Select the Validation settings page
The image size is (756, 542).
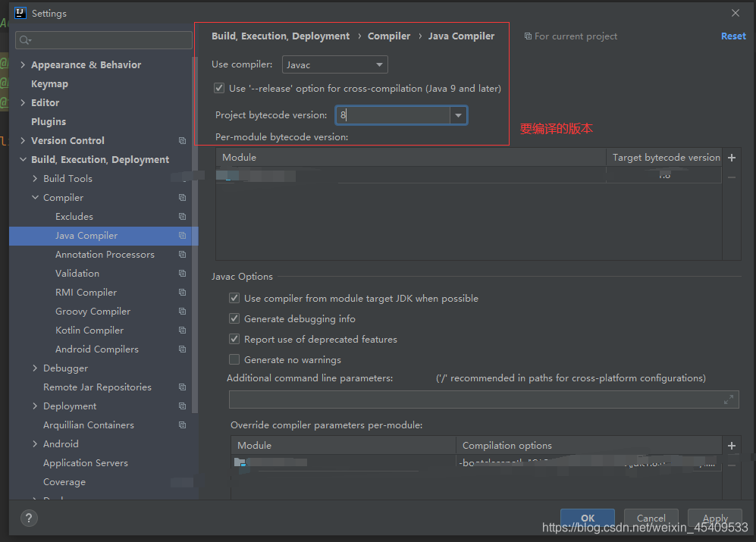[77, 274]
